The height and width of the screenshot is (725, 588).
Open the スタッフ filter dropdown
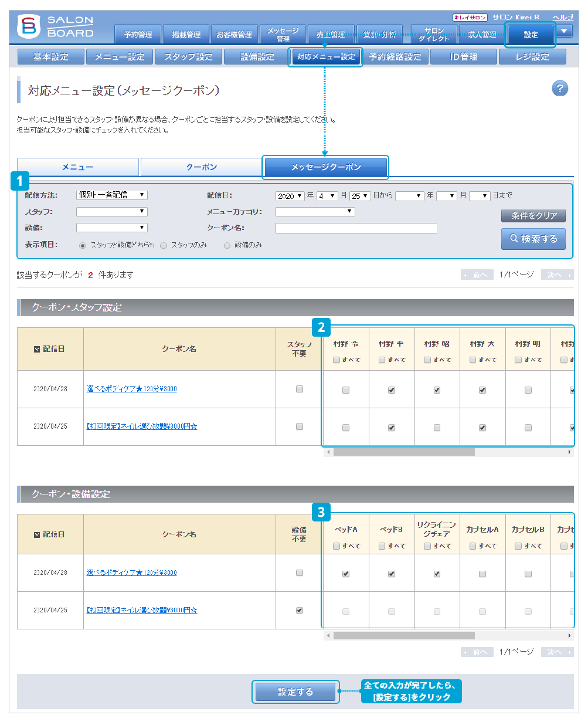(x=111, y=212)
